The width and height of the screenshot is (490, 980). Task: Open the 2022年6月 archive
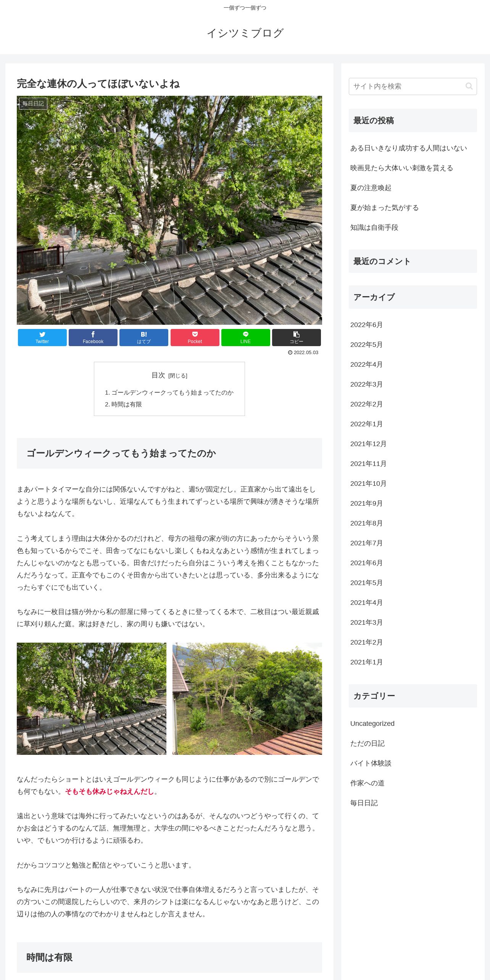pyautogui.click(x=366, y=325)
